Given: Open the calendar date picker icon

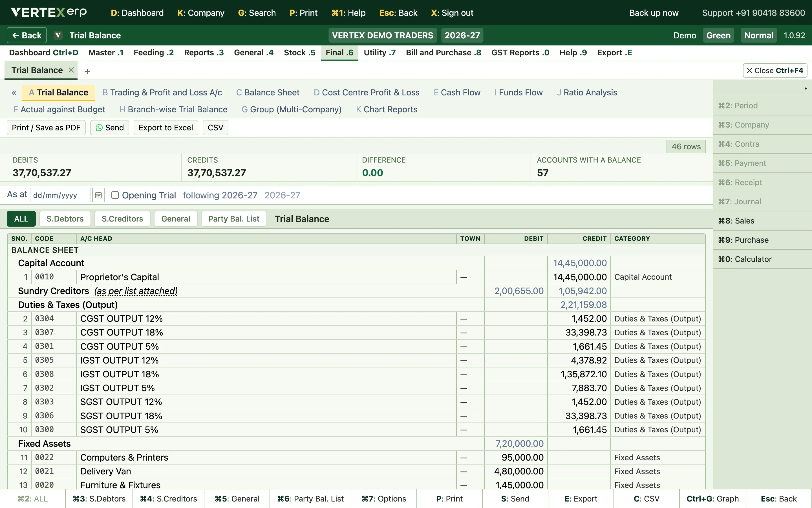Looking at the screenshot, I should pyautogui.click(x=98, y=195).
